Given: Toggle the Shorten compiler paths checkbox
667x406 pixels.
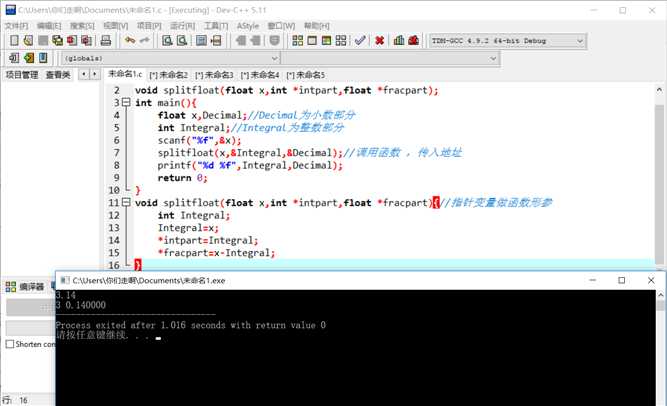Looking at the screenshot, I should 10,344.
